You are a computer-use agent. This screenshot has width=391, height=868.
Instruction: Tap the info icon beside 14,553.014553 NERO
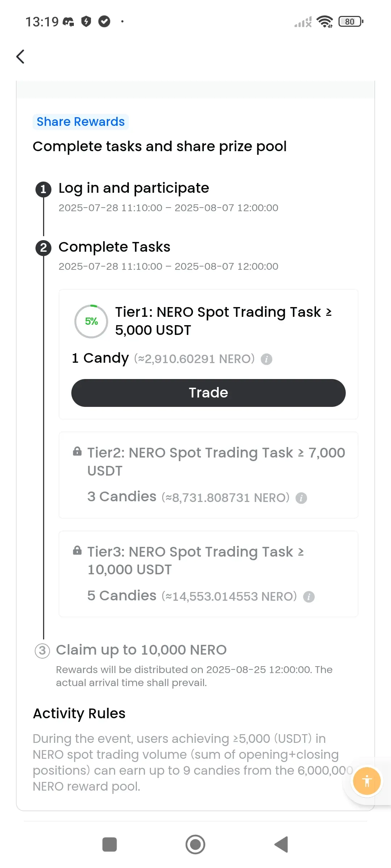[309, 597]
